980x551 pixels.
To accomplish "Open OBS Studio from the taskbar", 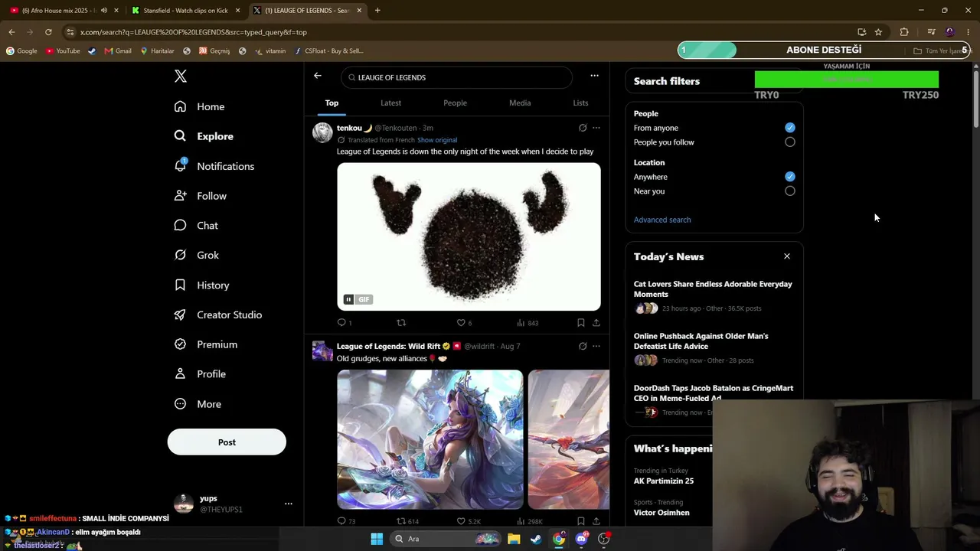I will (604, 539).
